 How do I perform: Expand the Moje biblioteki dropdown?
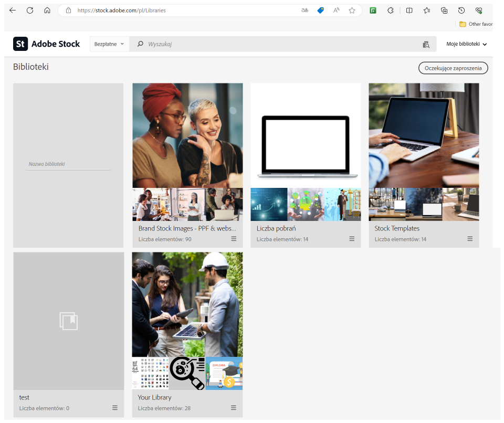point(466,44)
